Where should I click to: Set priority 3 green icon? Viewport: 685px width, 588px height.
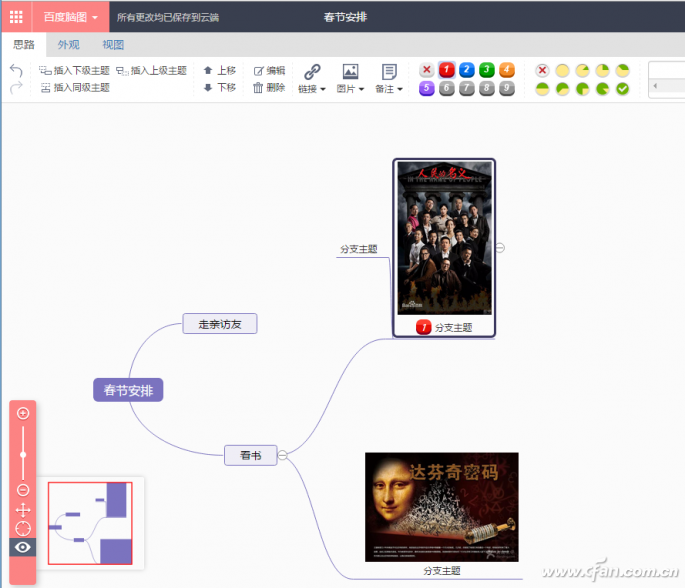click(487, 70)
